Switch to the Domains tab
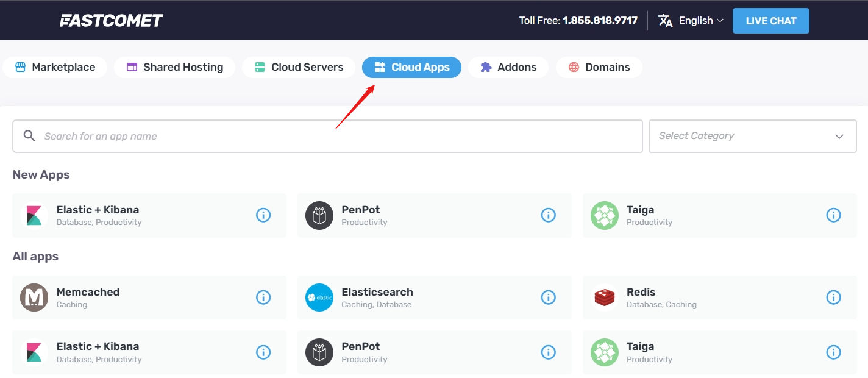868x378 pixels. pyautogui.click(x=599, y=67)
